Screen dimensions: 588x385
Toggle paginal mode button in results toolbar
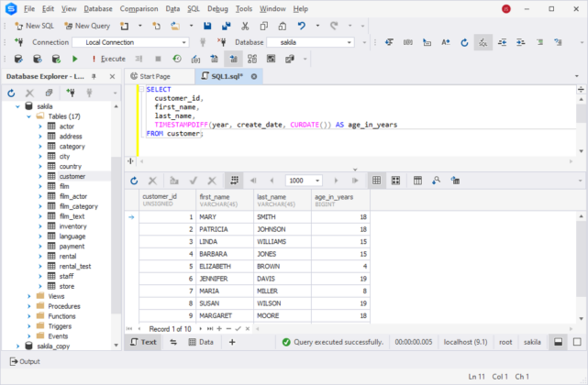(234, 181)
